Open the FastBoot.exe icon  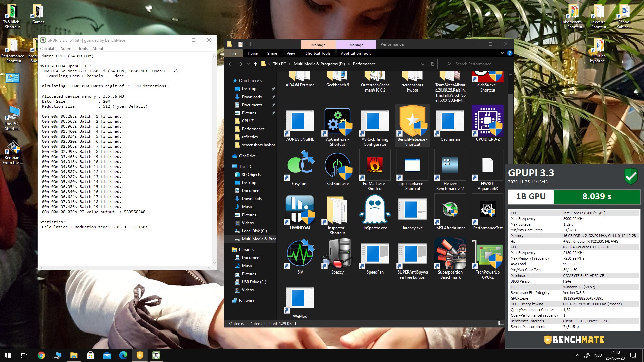click(337, 166)
